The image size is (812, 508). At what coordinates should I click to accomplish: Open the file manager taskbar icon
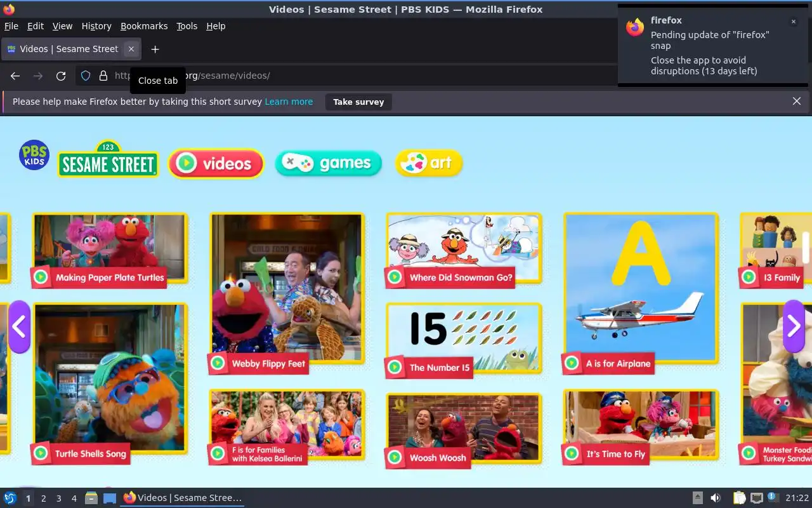[x=91, y=498]
